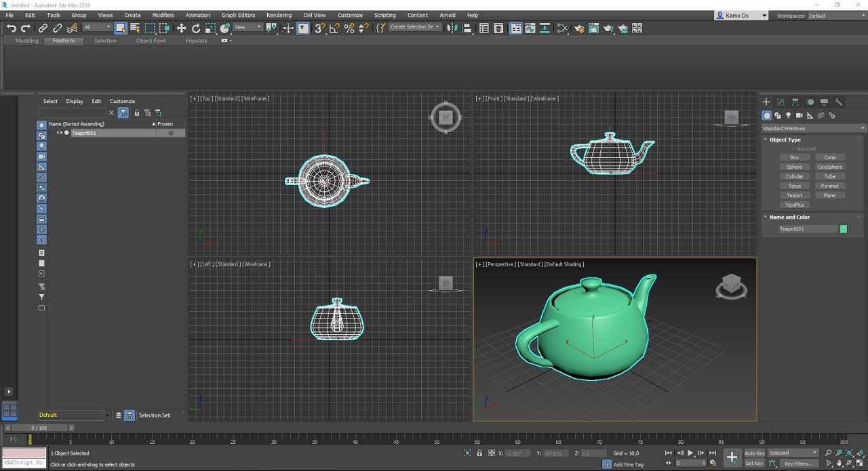The image size is (868, 471).
Task: Click the green object color swatch
Action: tap(844, 229)
